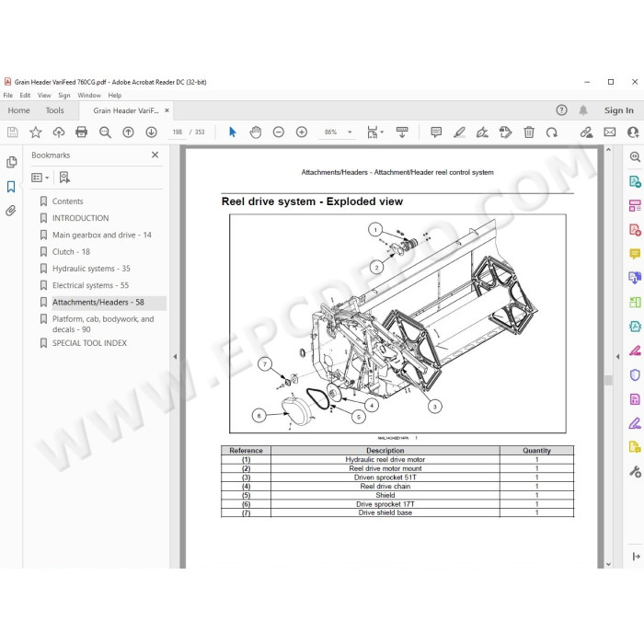
Task: Click the sign document pen icon
Action: (482, 132)
